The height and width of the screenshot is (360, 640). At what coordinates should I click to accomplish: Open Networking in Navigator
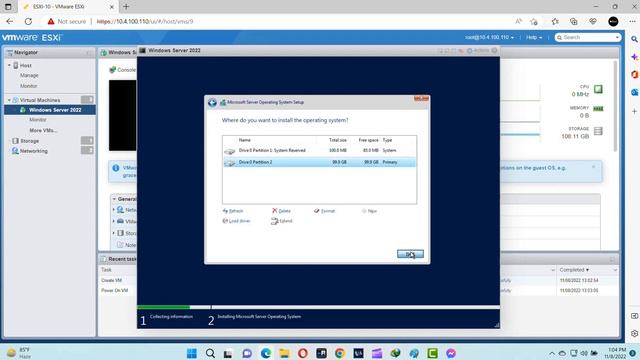[x=34, y=151]
